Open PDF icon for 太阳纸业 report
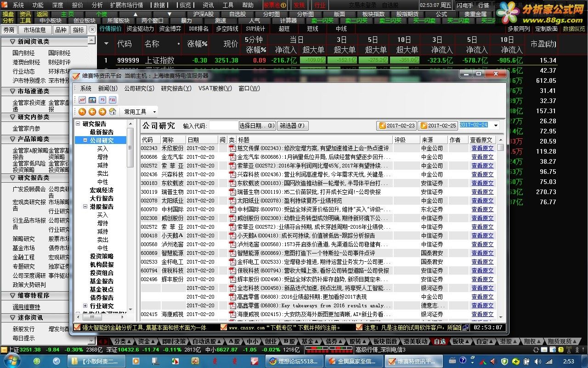This screenshot has width=588, height=368. point(232,201)
